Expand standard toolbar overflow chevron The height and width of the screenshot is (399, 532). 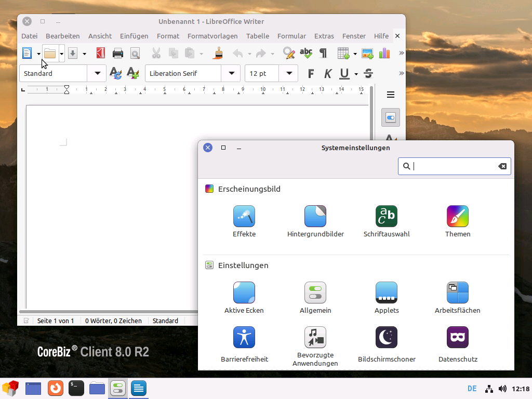point(402,53)
